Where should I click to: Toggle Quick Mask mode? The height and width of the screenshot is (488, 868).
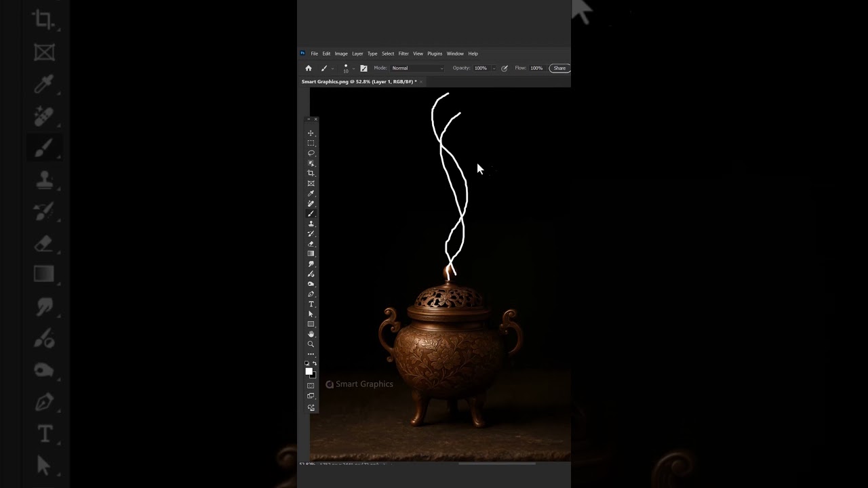(311, 386)
